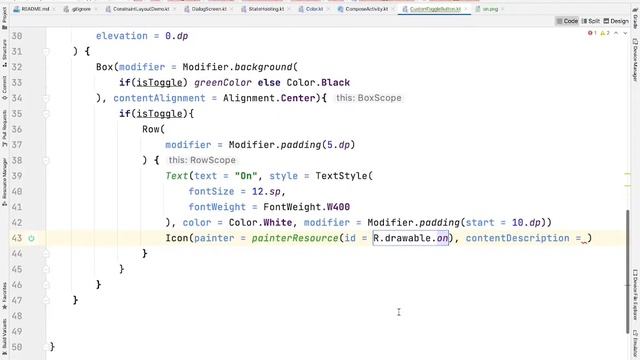
Task: Fold the if(isToggle) block at line 35
Action: (x=46, y=114)
